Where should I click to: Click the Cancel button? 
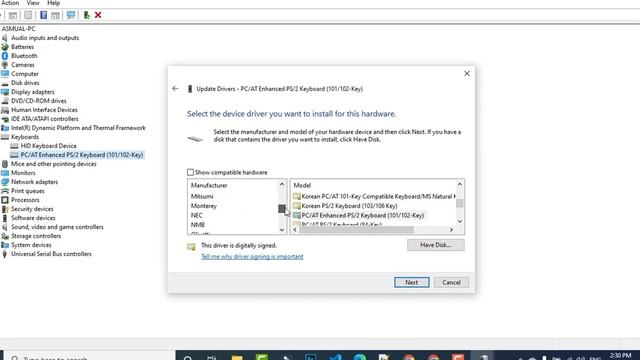[x=451, y=282]
